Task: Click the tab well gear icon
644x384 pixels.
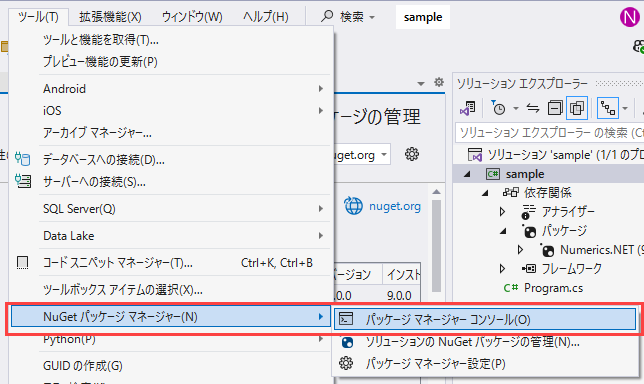Action: point(439,82)
